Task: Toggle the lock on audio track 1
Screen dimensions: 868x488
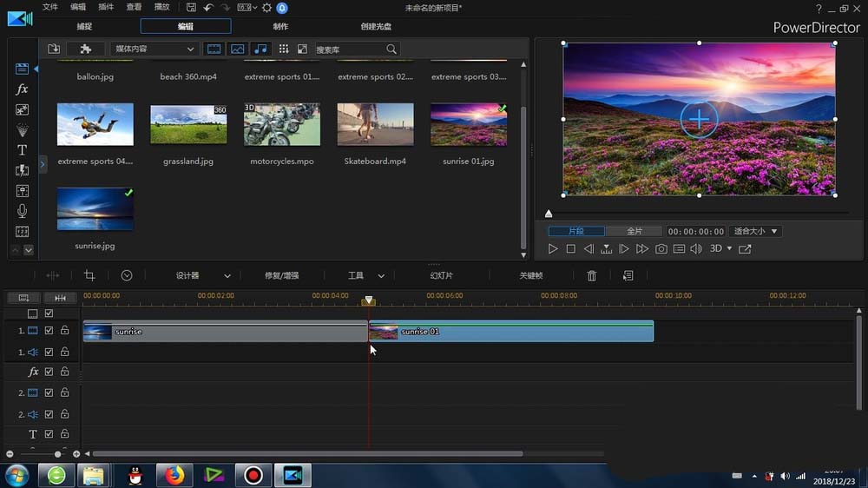Action: pos(64,352)
